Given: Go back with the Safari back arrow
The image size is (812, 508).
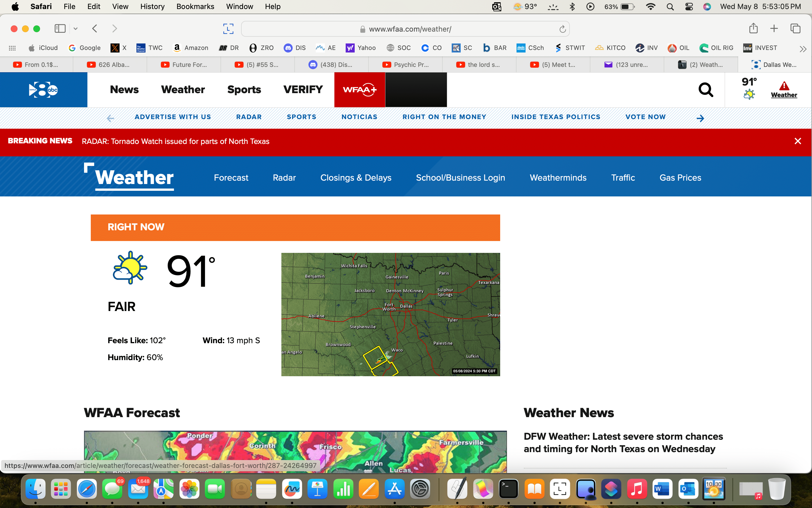Looking at the screenshot, I should (95, 29).
